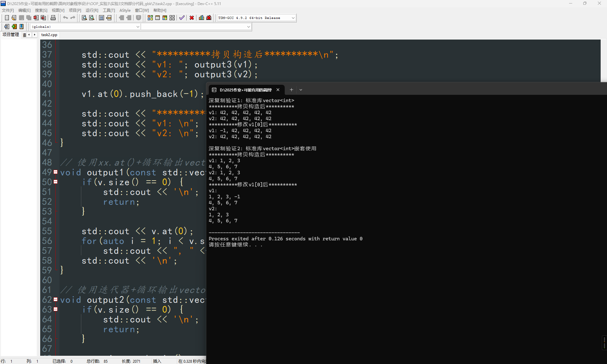Select the console window's title tab
607x364 pixels.
coord(246,90)
